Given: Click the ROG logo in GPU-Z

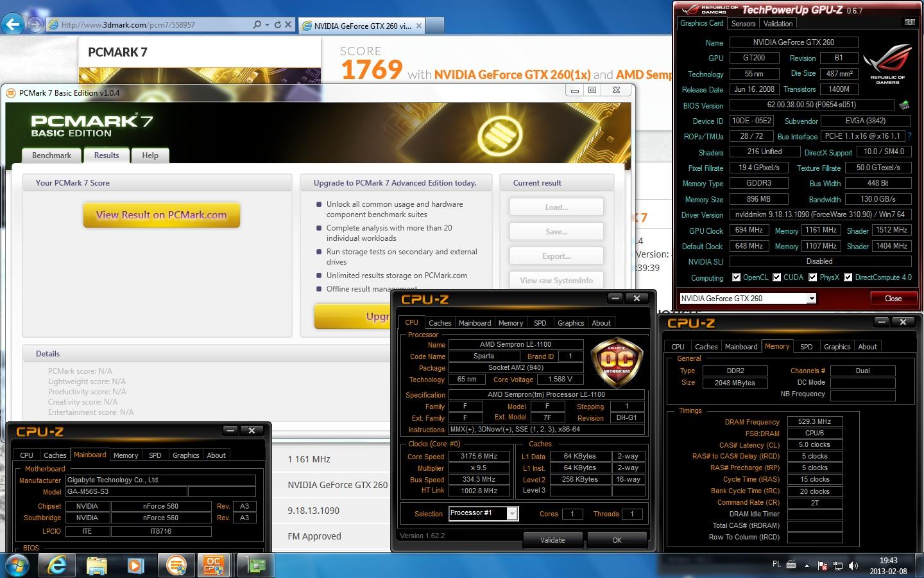Looking at the screenshot, I should coord(887,64).
